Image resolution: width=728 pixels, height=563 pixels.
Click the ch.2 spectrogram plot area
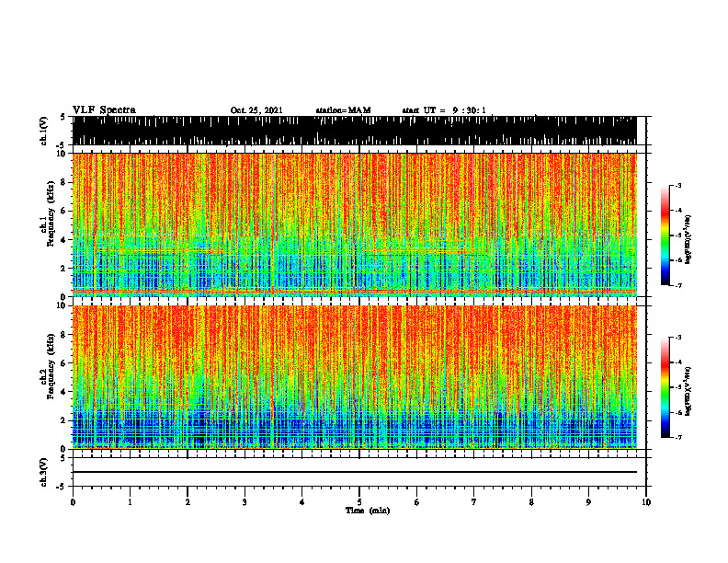pyautogui.click(x=354, y=377)
